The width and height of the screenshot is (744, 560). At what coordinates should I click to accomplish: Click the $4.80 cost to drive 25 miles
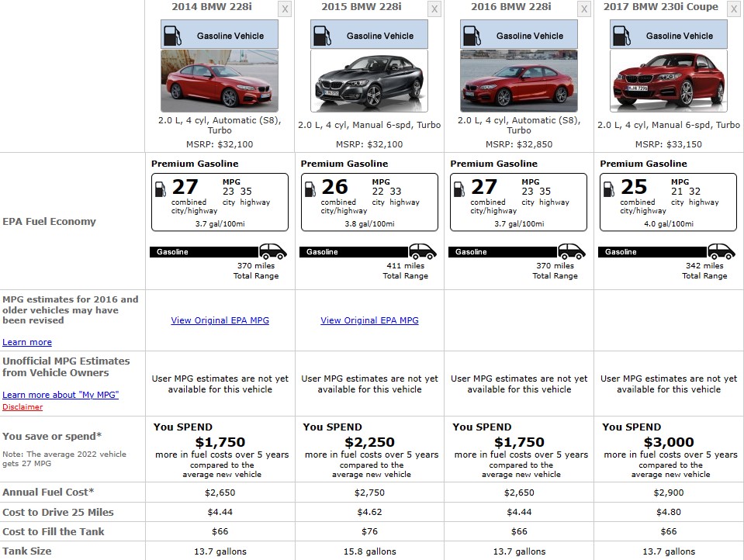[669, 512]
